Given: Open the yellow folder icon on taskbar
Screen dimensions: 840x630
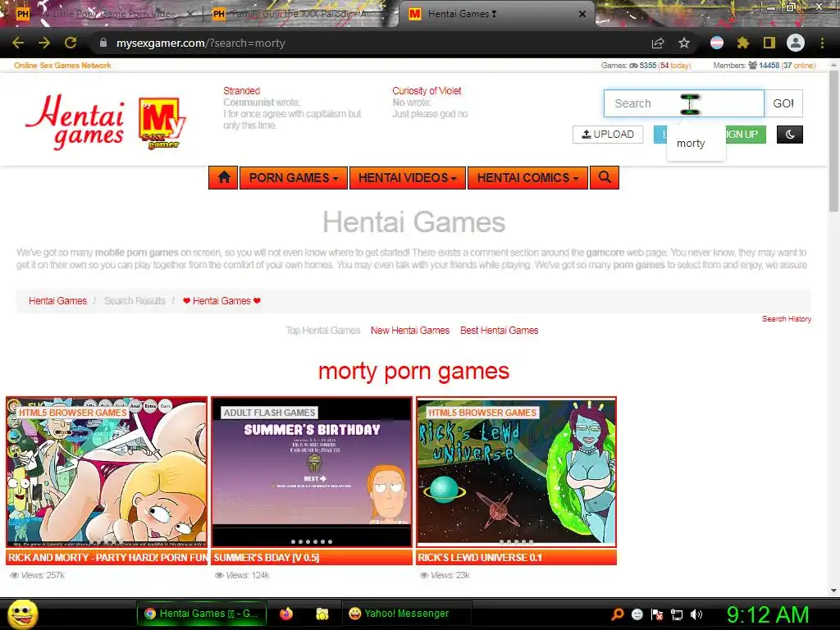Looking at the screenshot, I should click(322, 614).
